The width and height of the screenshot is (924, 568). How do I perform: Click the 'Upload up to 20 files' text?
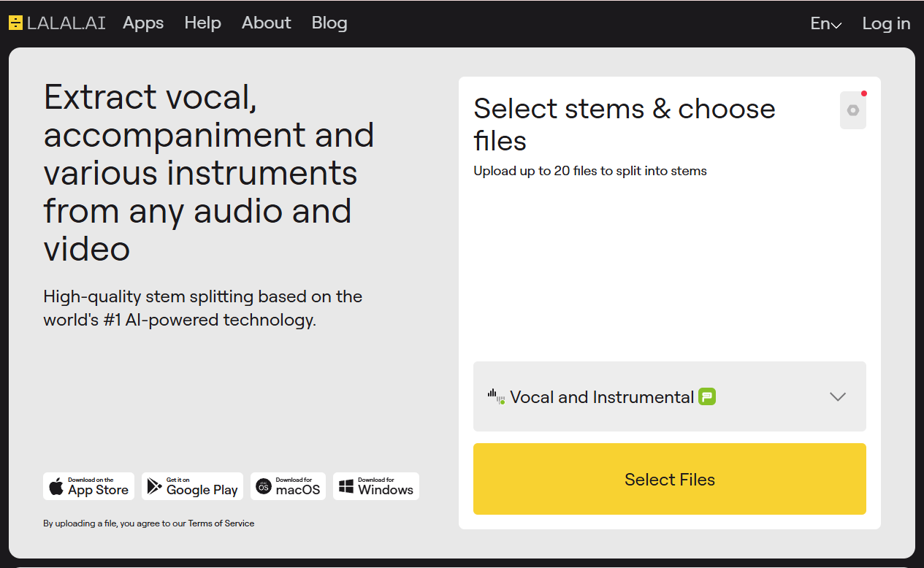[x=589, y=172]
